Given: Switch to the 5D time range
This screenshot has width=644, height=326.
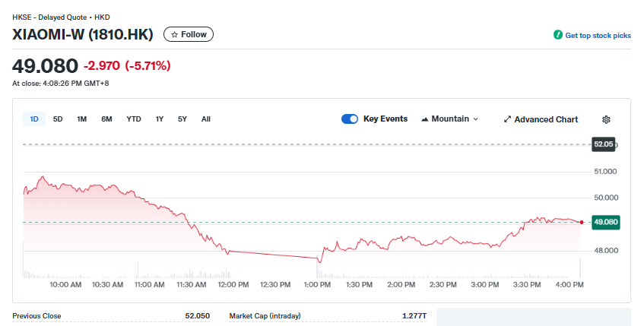Looking at the screenshot, I should [x=58, y=119].
